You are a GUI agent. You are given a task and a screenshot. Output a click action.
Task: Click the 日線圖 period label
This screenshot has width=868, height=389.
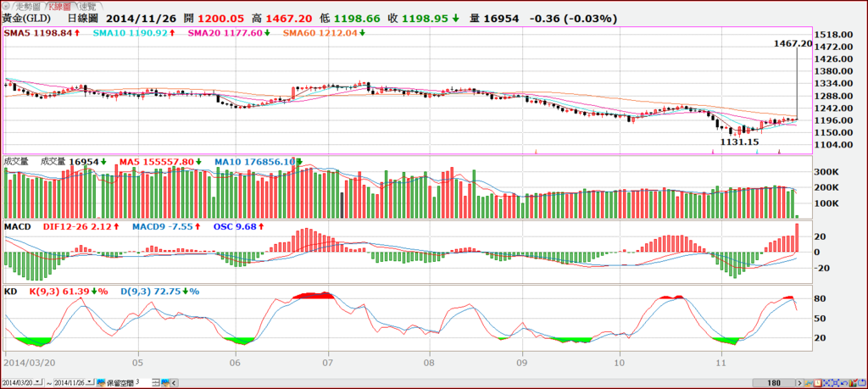click(82, 19)
